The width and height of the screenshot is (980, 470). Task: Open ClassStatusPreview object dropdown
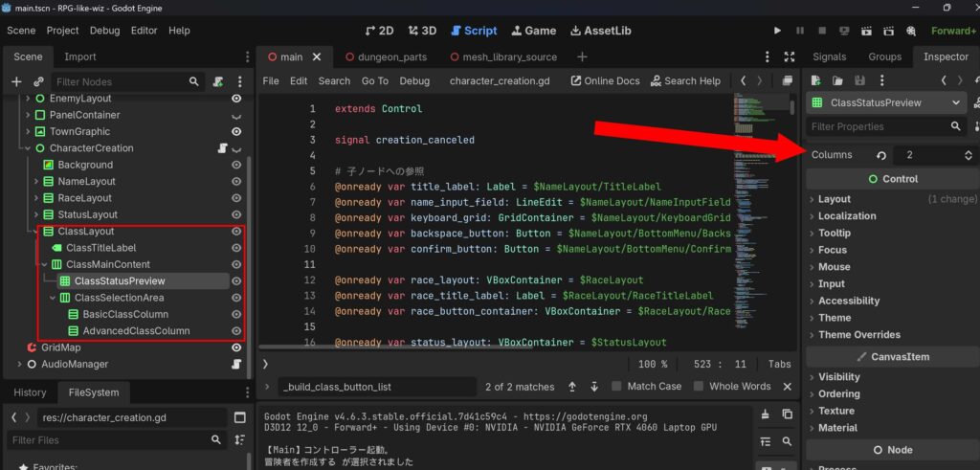(x=885, y=103)
